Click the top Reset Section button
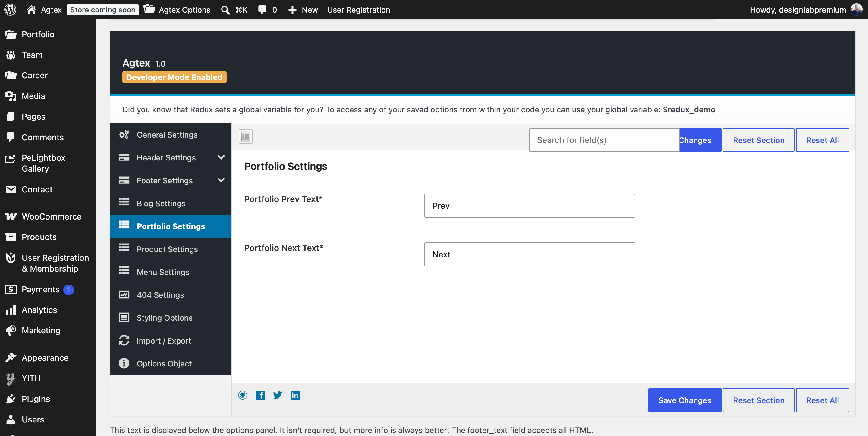868x436 pixels. (759, 140)
